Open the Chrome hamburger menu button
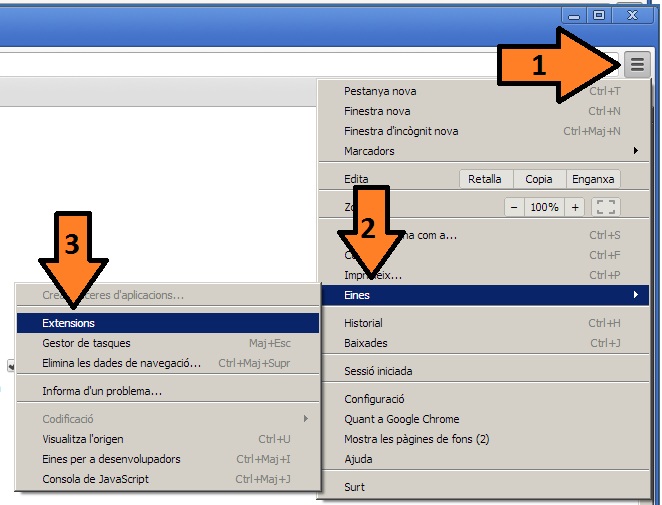662x505 pixels. [637, 65]
